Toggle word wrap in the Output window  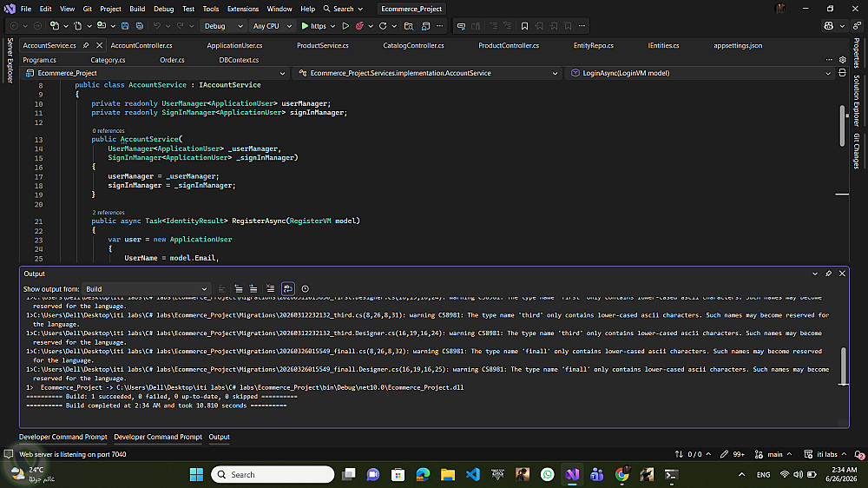288,288
